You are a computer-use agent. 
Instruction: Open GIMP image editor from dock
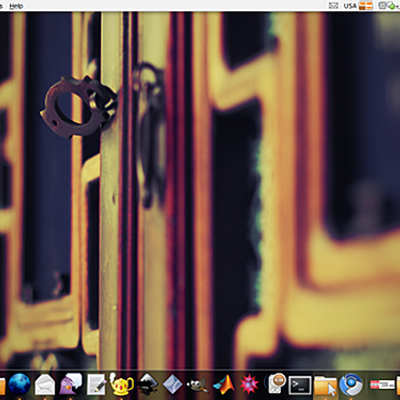(198, 385)
